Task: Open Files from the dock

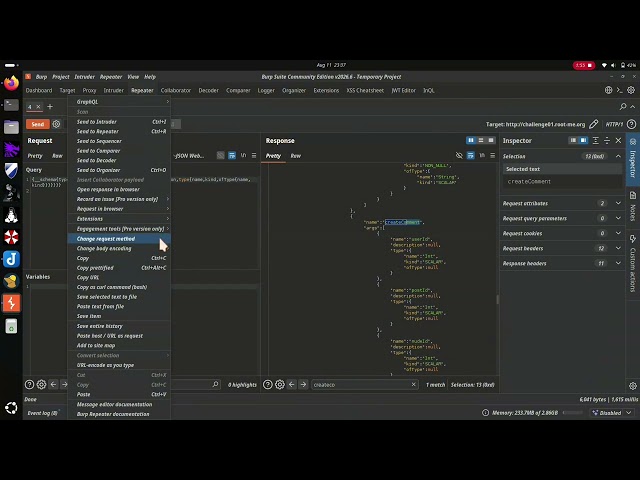Action: pos(11,127)
